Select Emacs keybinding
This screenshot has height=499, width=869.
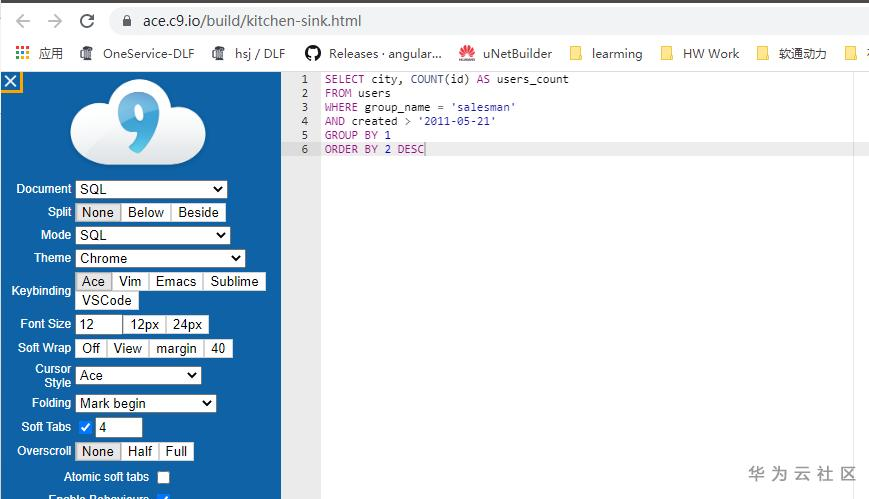pos(176,282)
